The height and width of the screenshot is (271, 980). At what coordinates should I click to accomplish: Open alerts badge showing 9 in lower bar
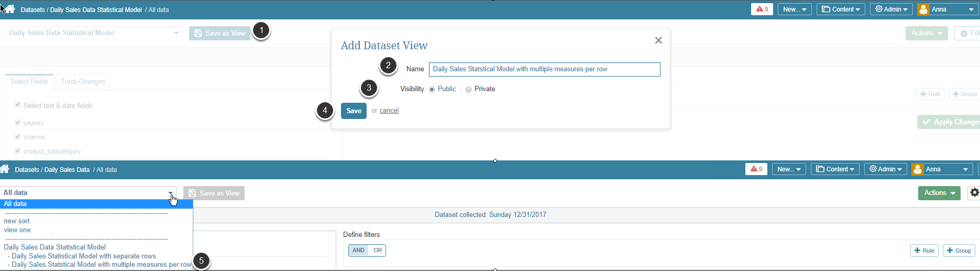[x=756, y=169]
